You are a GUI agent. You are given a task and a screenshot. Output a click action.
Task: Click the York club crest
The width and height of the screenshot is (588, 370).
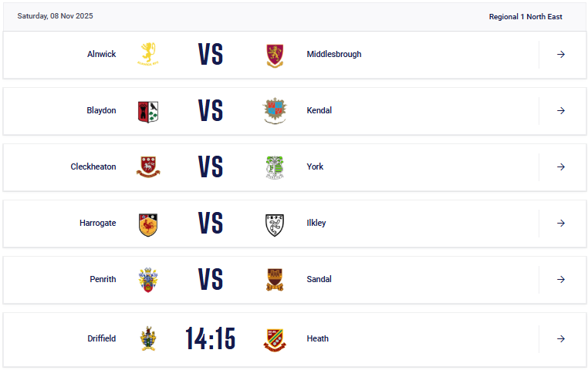point(274,166)
